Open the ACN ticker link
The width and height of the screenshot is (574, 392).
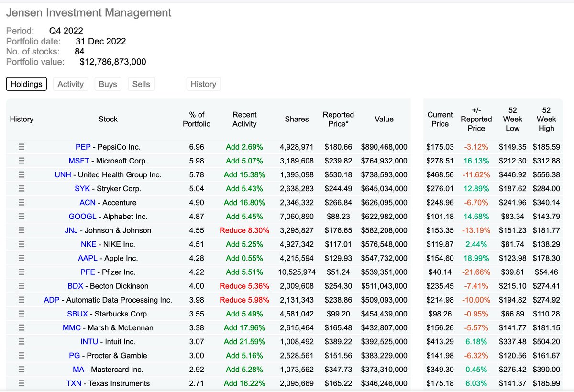point(88,202)
